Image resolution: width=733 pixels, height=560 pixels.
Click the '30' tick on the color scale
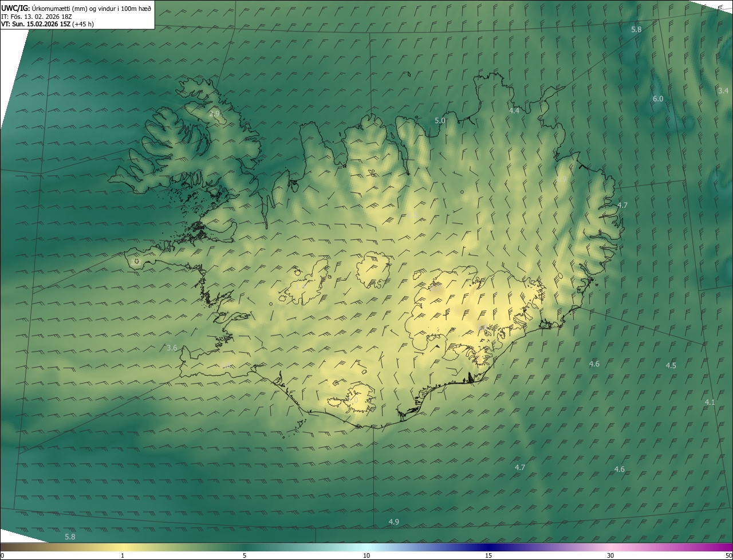(610, 555)
